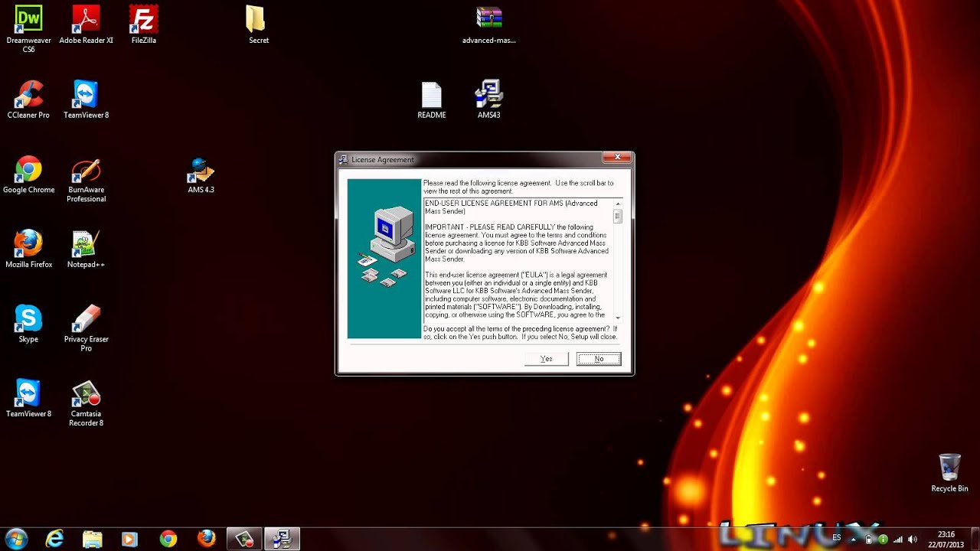Launch Internet Explorer from the taskbar

(54, 539)
